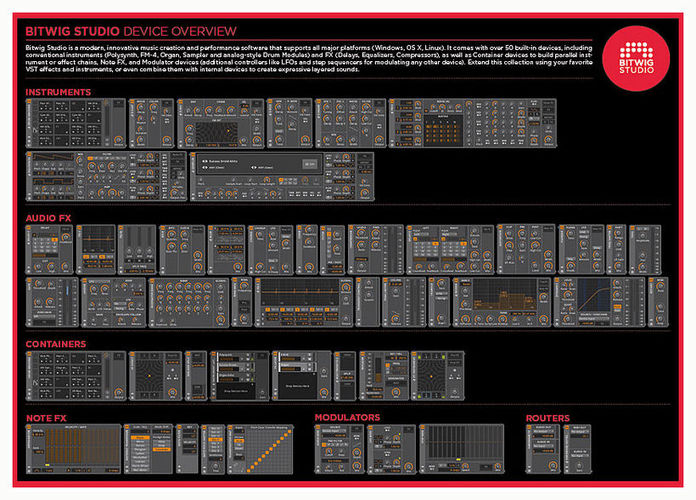Select the highlighted orange filter type in Polysynth
The width and height of the screenshot is (696, 500).
coord(91,158)
